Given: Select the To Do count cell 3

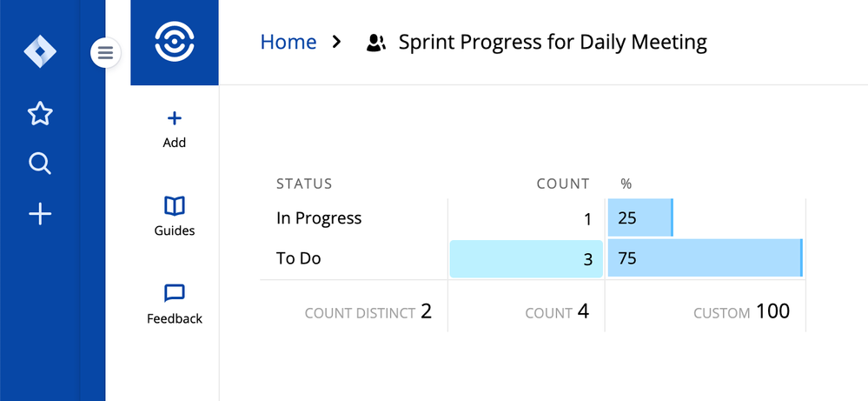Looking at the screenshot, I should point(526,258).
